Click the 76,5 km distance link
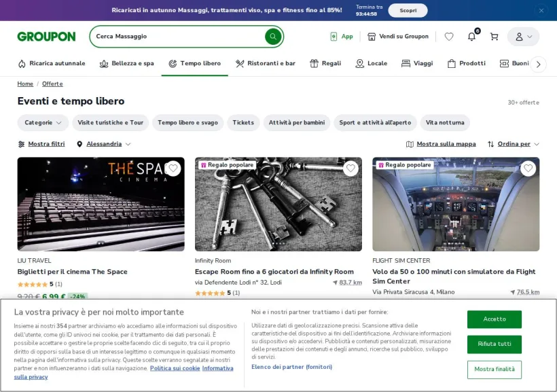Screen dimensions: 557x392 [x=528, y=292]
